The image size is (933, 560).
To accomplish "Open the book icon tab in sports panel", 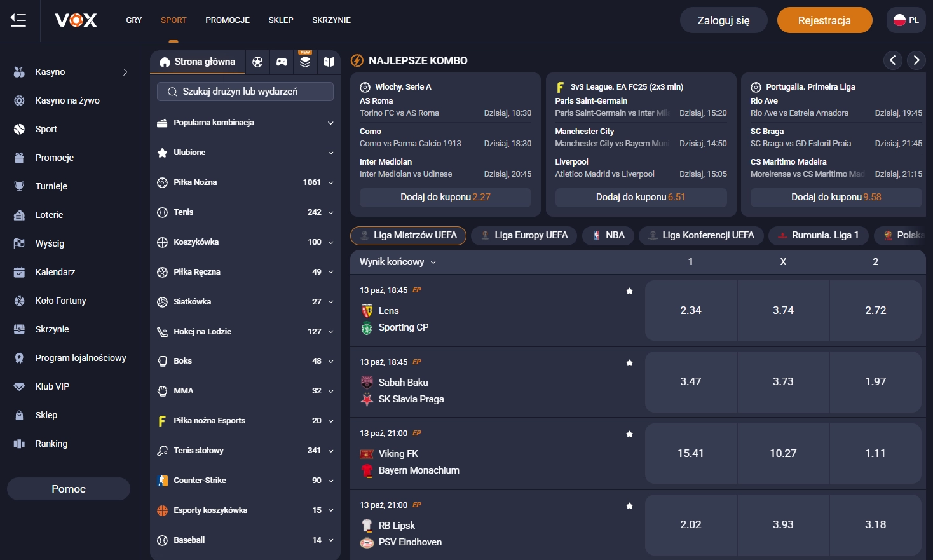I will pyautogui.click(x=329, y=62).
